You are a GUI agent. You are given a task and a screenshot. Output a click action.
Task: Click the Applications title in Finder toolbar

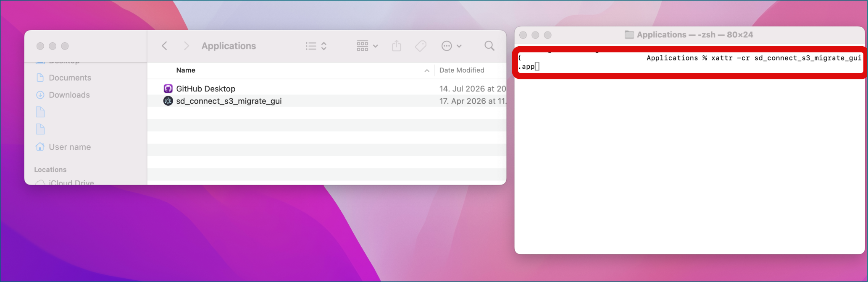[x=229, y=46]
